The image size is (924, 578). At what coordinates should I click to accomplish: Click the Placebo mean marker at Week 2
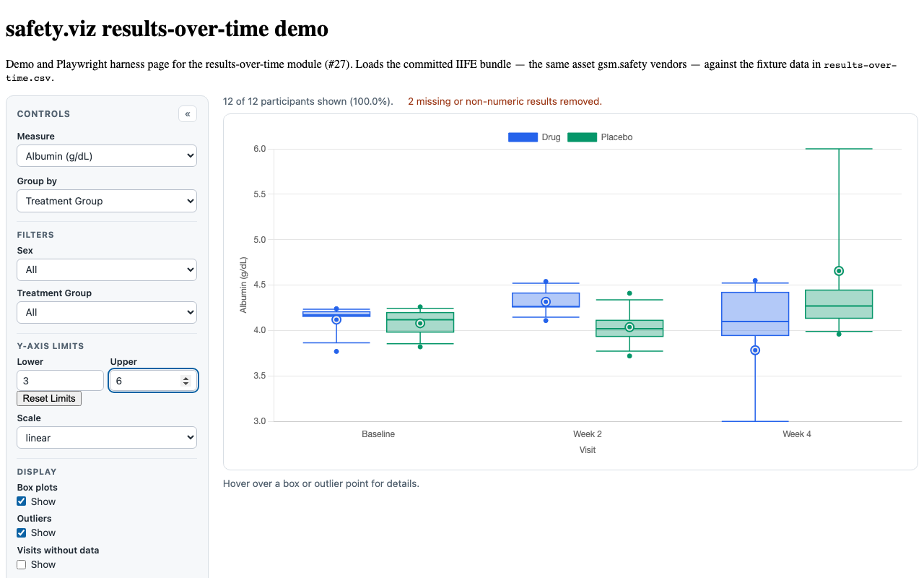(629, 327)
